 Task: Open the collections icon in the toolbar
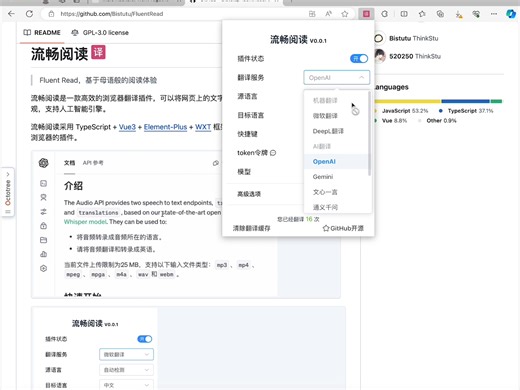click(x=440, y=14)
